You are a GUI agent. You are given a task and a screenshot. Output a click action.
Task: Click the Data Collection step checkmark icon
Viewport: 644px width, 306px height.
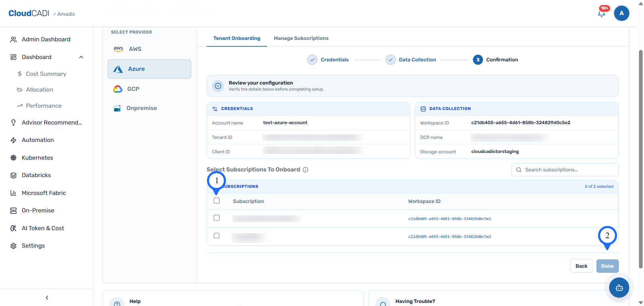pyautogui.click(x=391, y=60)
